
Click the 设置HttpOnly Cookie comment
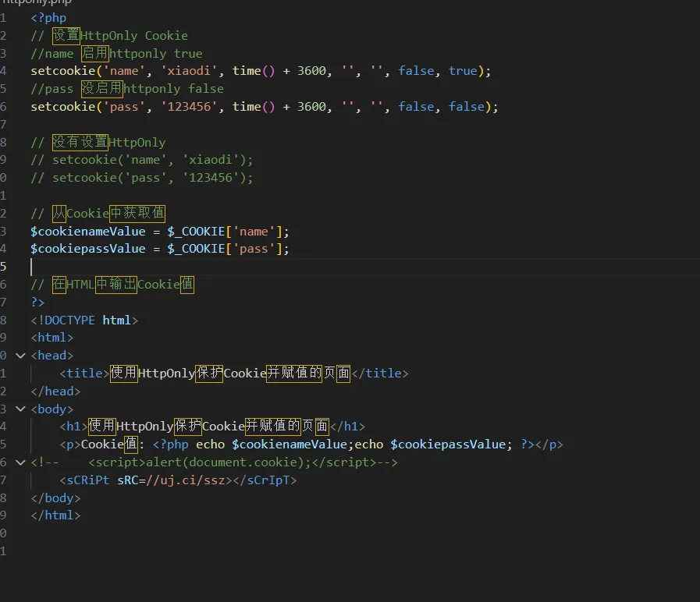click(x=109, y=36)
